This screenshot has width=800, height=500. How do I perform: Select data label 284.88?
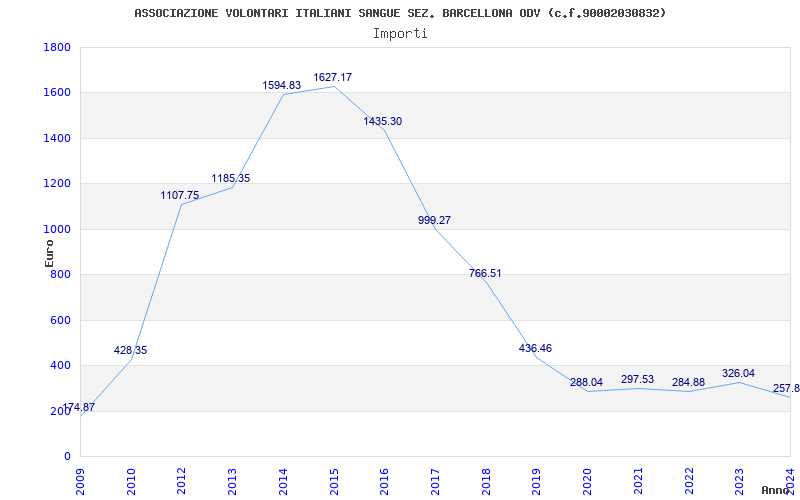(x=688, y=383)
